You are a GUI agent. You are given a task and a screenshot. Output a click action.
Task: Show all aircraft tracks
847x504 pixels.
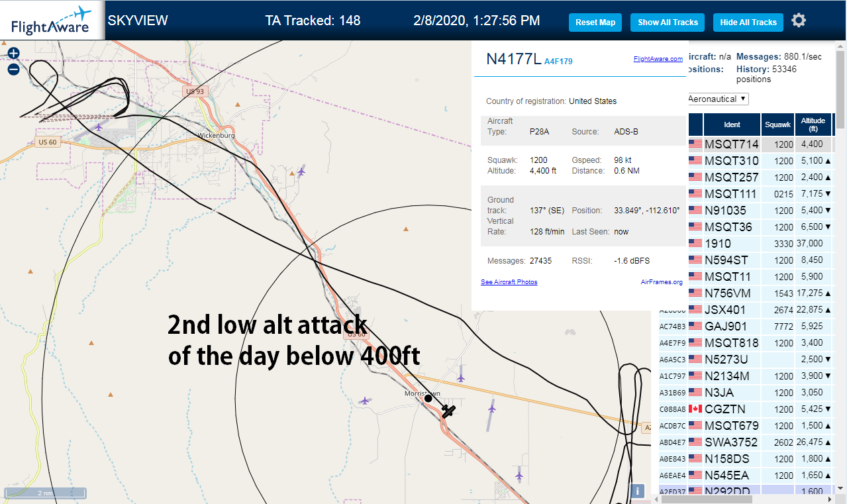click(x=668, y=22)
